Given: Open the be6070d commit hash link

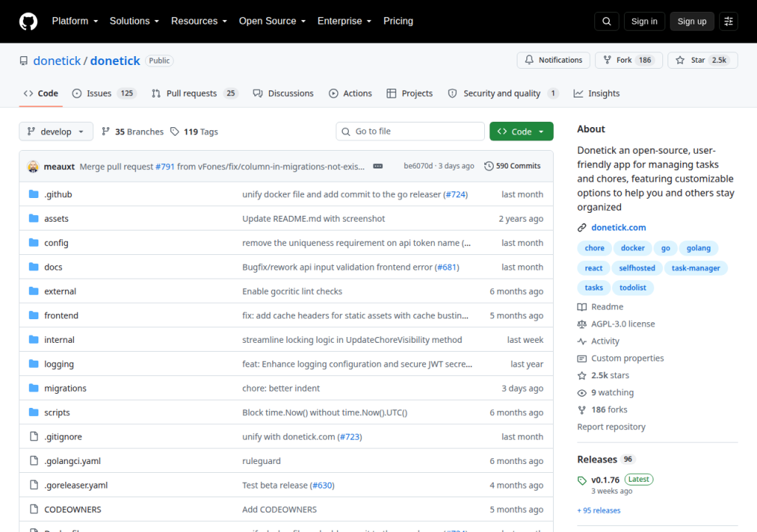Looking at the screenshot, I should [418, 166].
